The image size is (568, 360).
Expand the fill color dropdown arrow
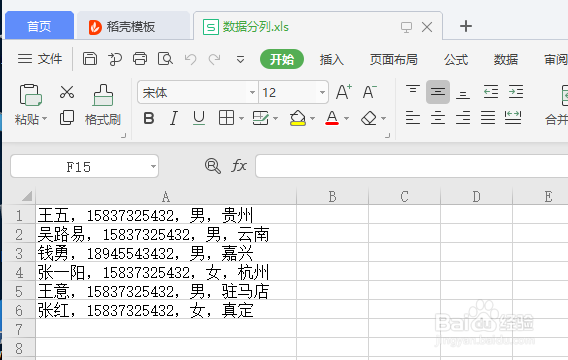tap(312, 118)
